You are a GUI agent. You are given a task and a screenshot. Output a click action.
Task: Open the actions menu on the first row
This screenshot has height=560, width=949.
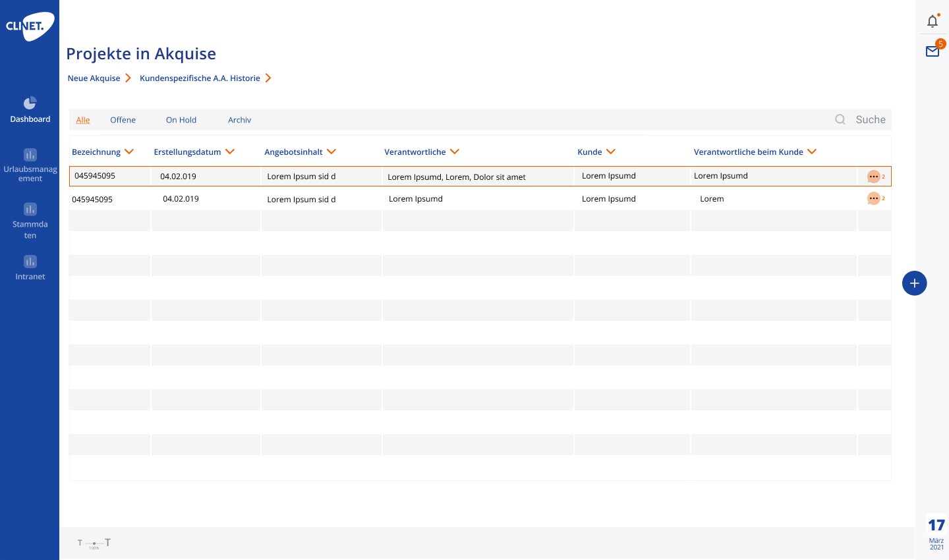click(873, 177)
